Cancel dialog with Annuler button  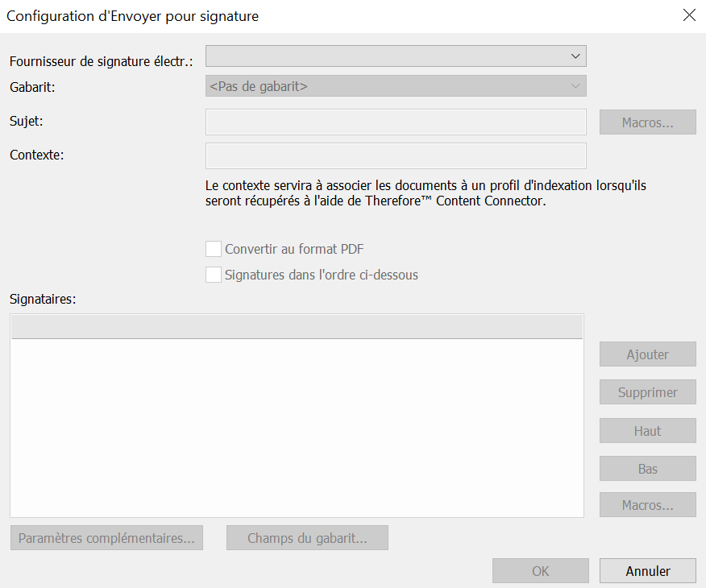tap(647, 571)
